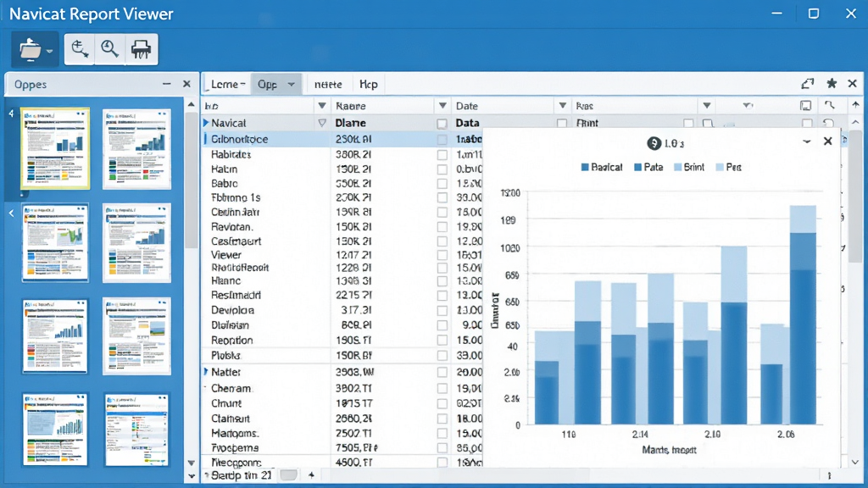Open the Lerne menu
Viewport: 868px width, 488px height.
point(227,84)
